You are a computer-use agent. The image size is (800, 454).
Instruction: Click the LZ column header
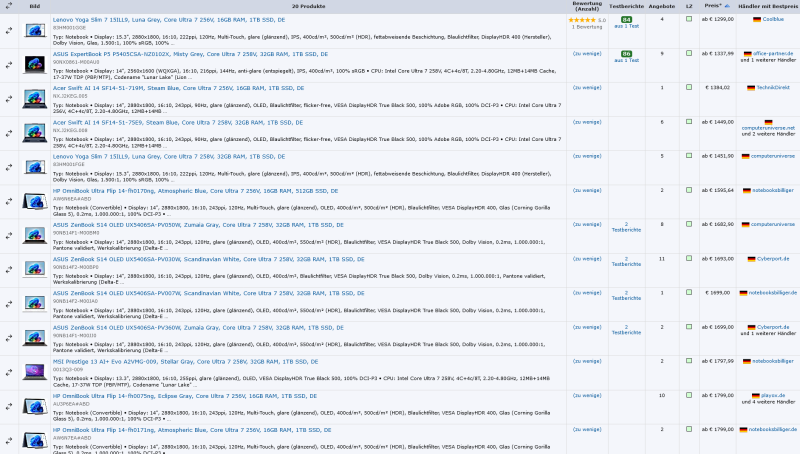[689, 6]
